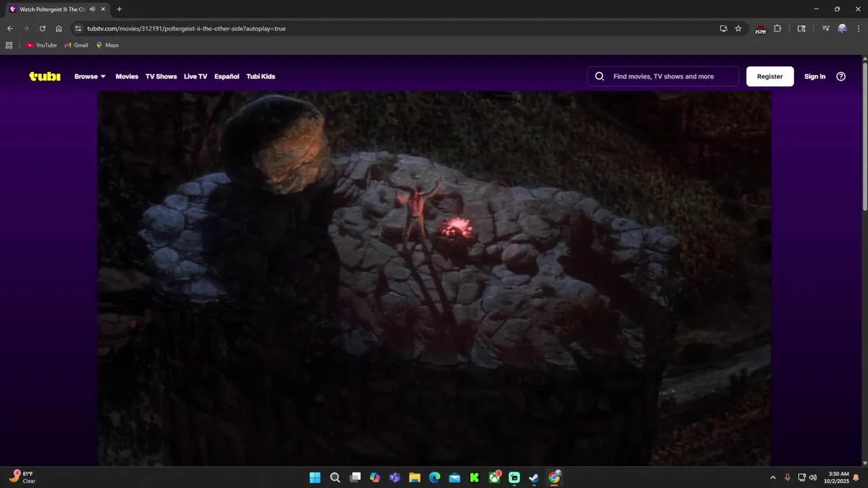Open the Mail app on the taskbar
Image resolution: width=868 pixels, height=488 pixels.
point(454,478)
